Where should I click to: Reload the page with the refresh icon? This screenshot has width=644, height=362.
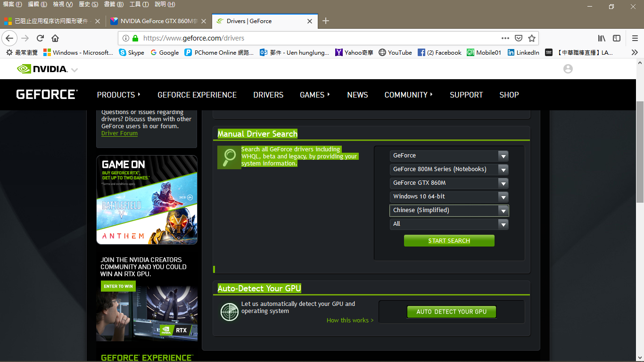coord(41,38)
